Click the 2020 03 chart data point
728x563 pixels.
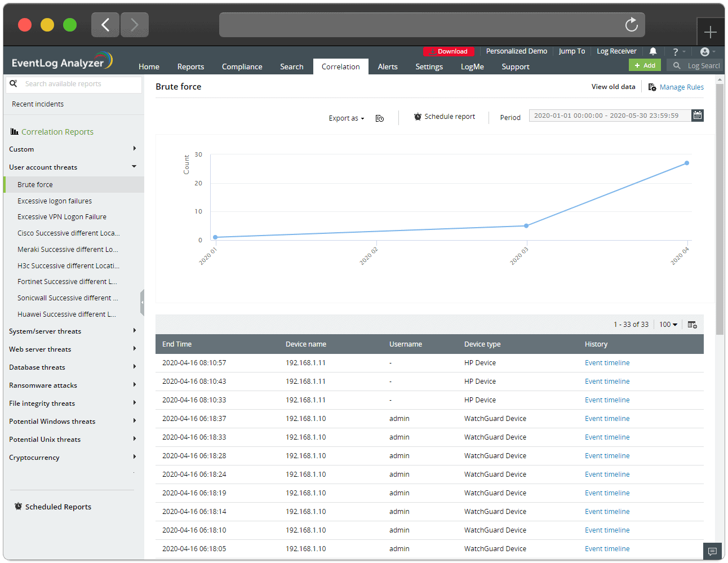(x=526, y=226)
